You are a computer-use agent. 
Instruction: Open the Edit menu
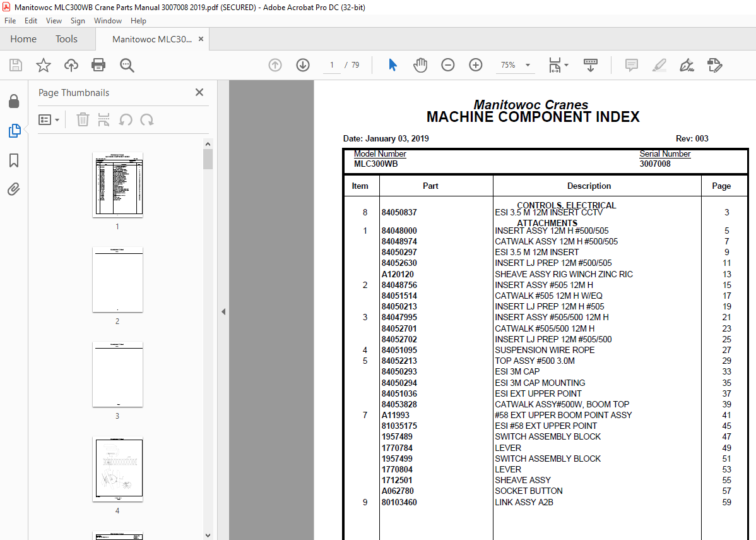tap(31, 21)
